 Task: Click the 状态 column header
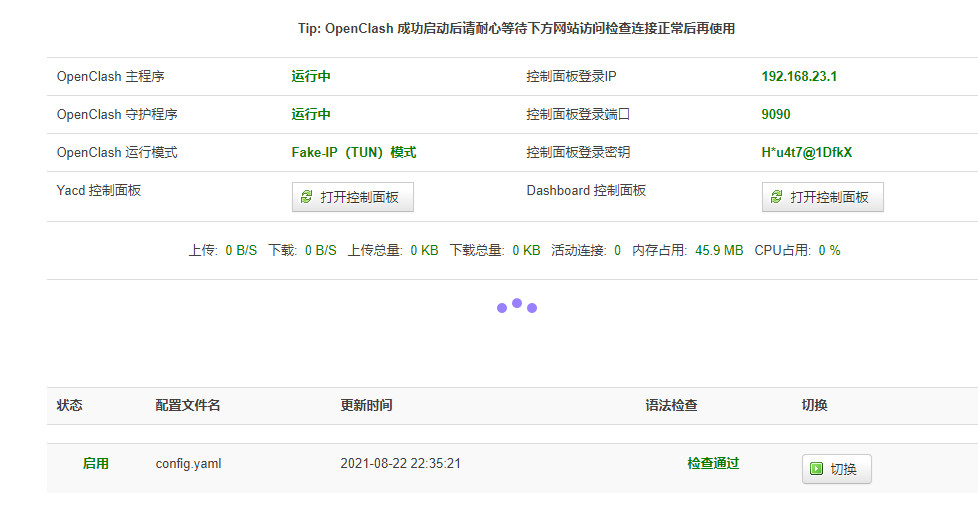click(69, 405)
